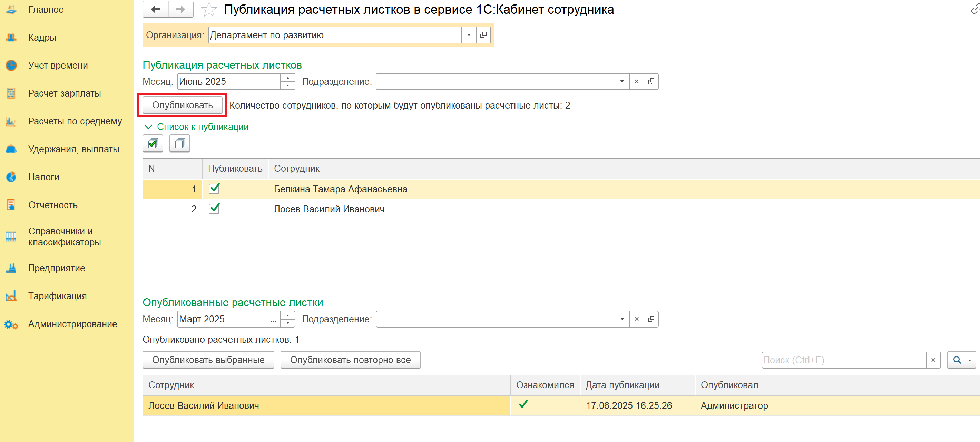Open the Расчет зарплаты section
The height and width of the screenshot is (442, 980).
click(x=65, y=93)
